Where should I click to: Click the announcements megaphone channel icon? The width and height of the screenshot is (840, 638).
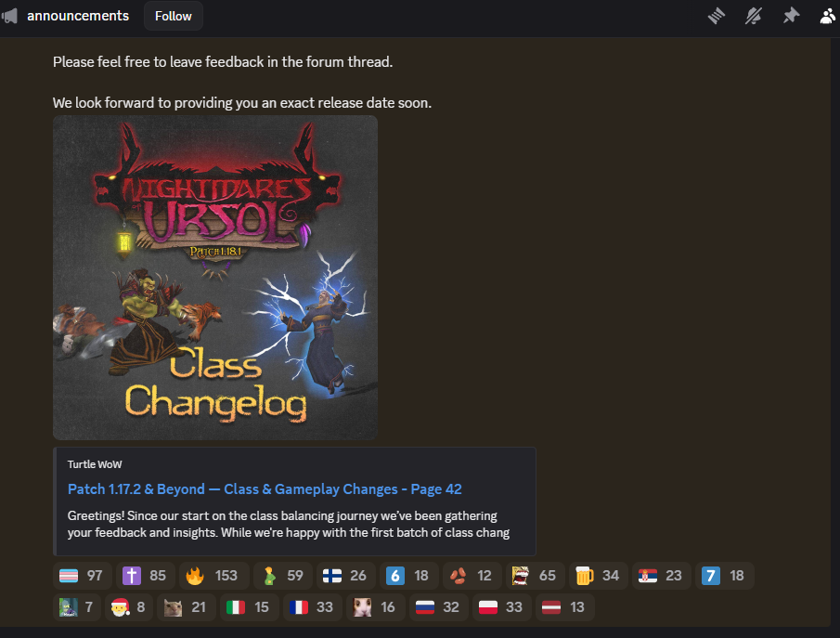click(9, 16)
